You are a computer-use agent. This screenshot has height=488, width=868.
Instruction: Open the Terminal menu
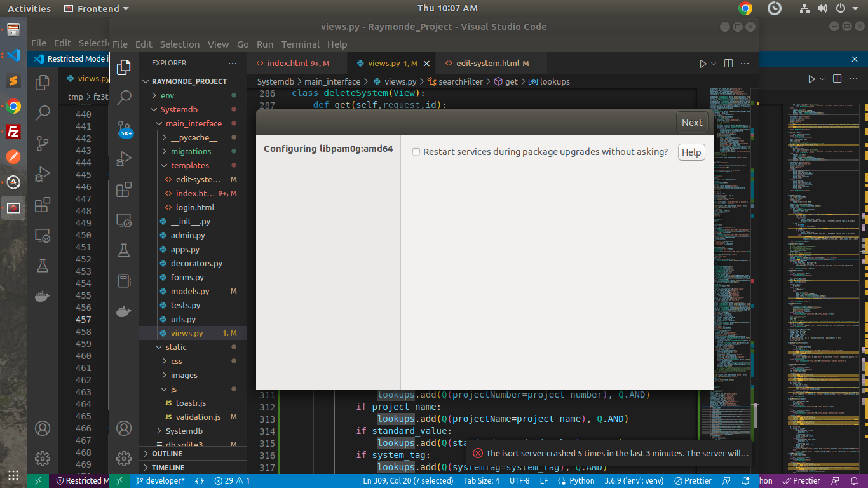coord(300,44)
